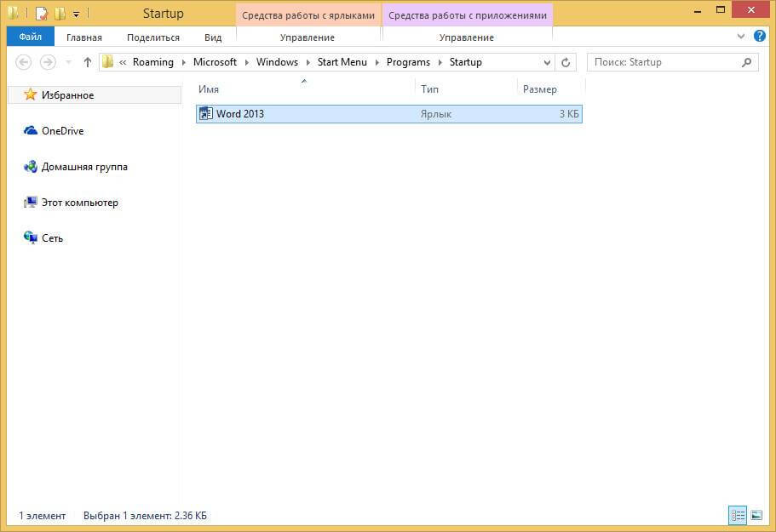Click the Properties icon in quick access toolbar

coord(41,14)
